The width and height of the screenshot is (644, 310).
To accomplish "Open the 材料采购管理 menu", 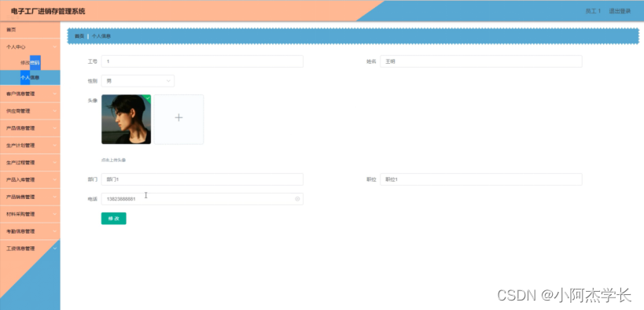I will [x=30, y=214].
